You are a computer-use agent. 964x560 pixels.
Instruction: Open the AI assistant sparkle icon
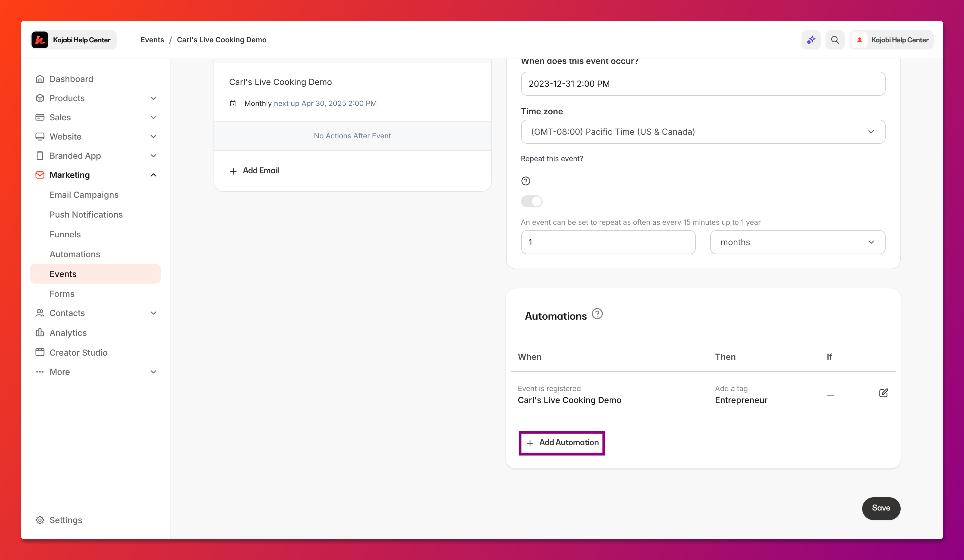pos(811,40)
